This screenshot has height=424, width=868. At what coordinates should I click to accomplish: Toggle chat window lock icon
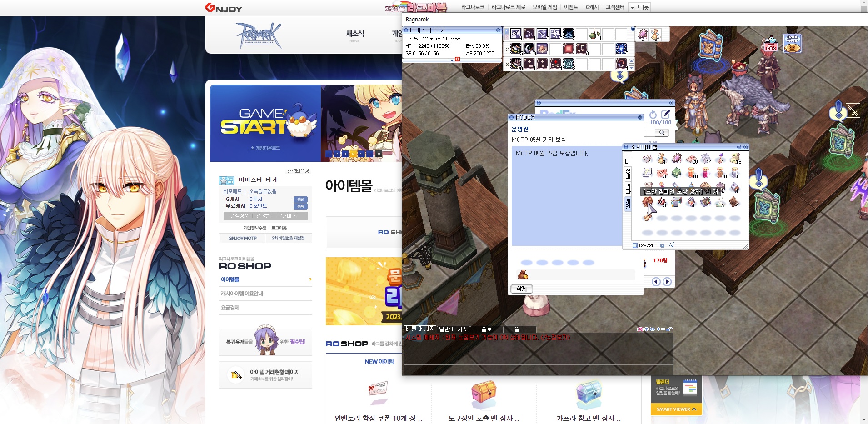point(669,329)
